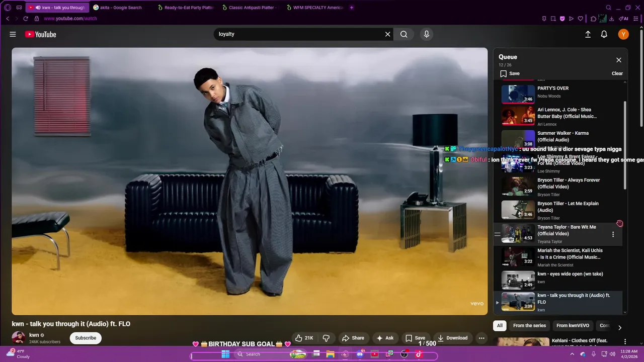644x362 pixels.
Task: Reload the current page
Action: point(26,19)
